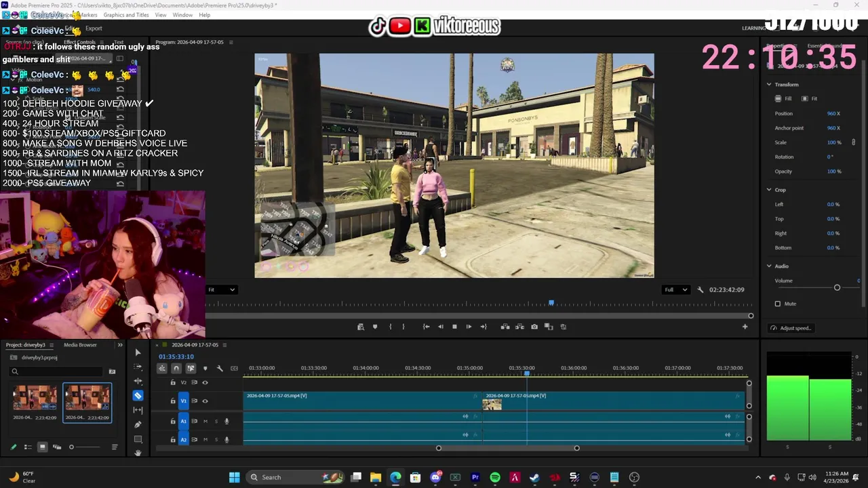Select the Pen tool
The height and width of the screenshot is (488, 868).
point(138,424)
